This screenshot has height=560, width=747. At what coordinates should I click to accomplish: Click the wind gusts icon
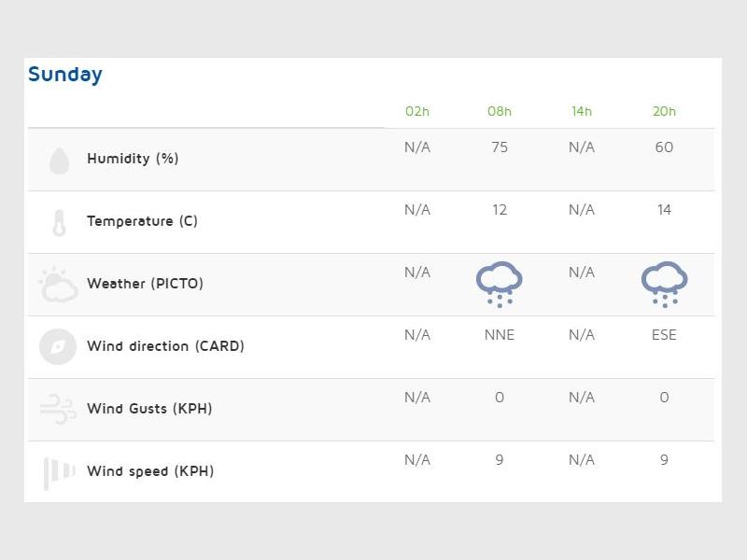pyautogui.click(x=58, y=409)
